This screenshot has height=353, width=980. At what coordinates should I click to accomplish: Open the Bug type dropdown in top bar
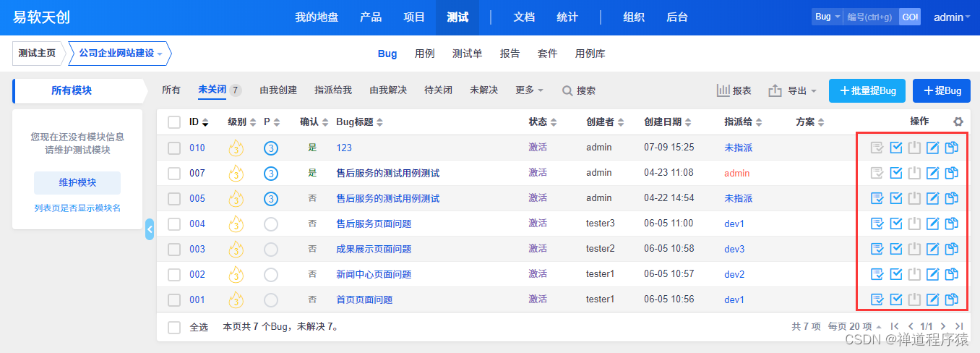pyautogui.click(x=828, y=17)
